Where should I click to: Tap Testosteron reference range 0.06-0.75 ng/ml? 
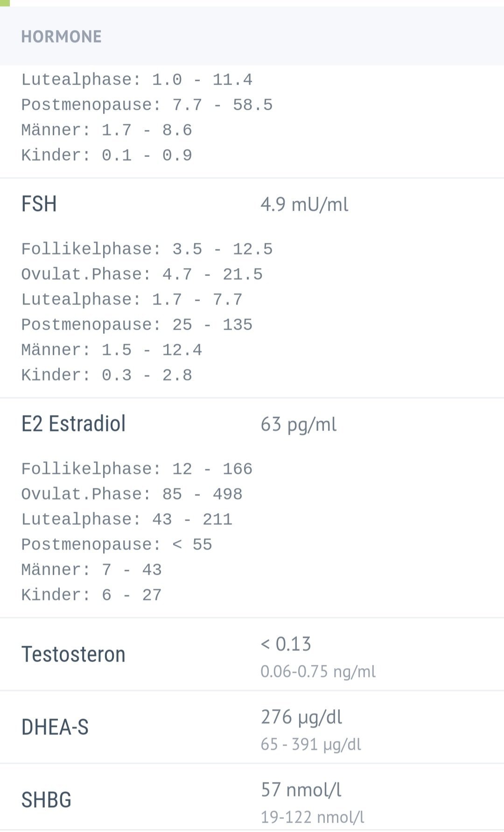318,671
